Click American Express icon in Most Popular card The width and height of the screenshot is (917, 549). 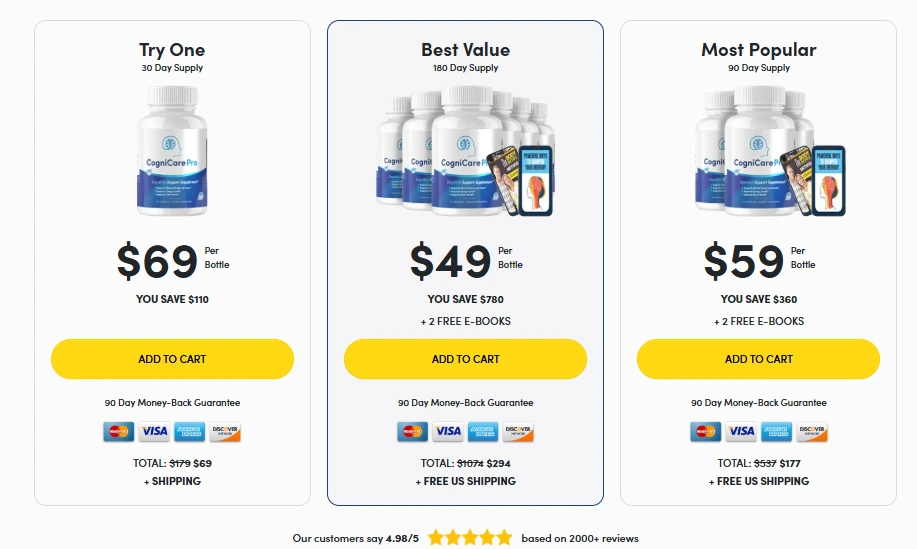click(776, 431)
